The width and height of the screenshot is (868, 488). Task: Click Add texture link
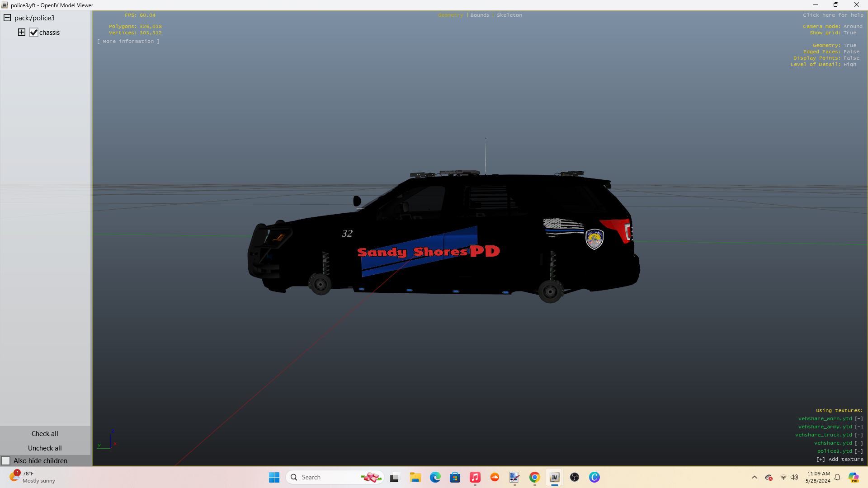pos(840,460)
